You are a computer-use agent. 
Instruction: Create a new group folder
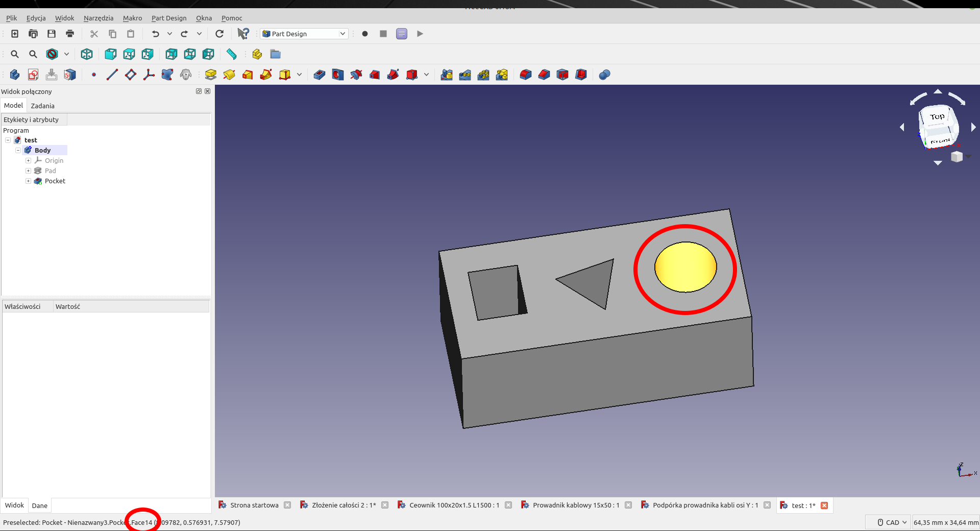point(276,54)
